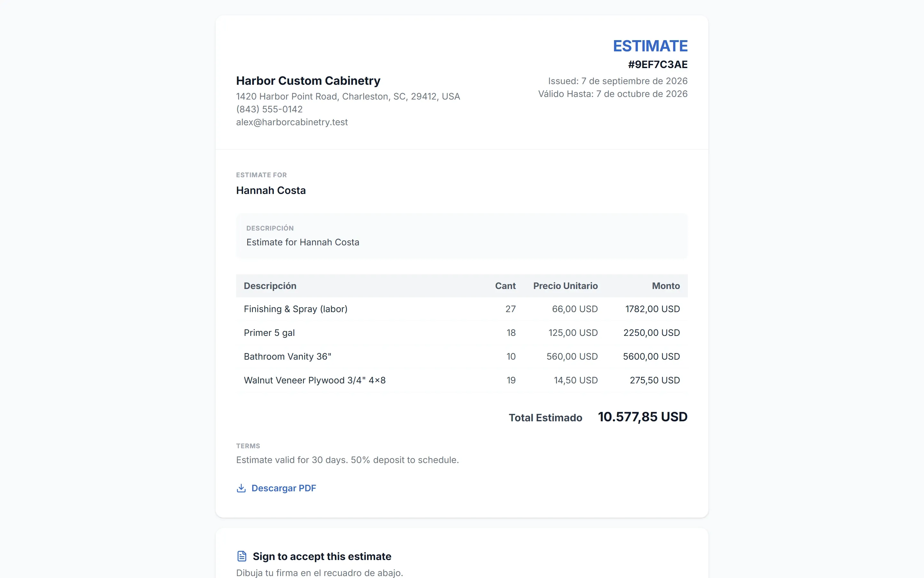
Task: Click quantity 10 in the Bathroom Vanity row
Action: click(x=511, y=357)
